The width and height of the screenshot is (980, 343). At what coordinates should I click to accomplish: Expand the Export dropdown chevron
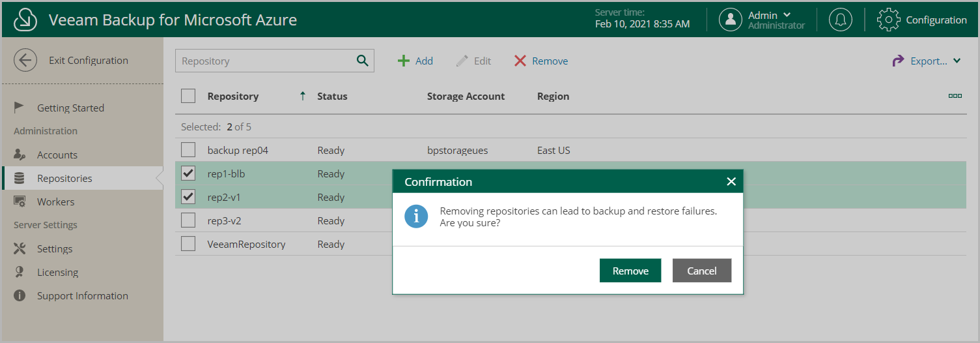click(x=957, y=61)
